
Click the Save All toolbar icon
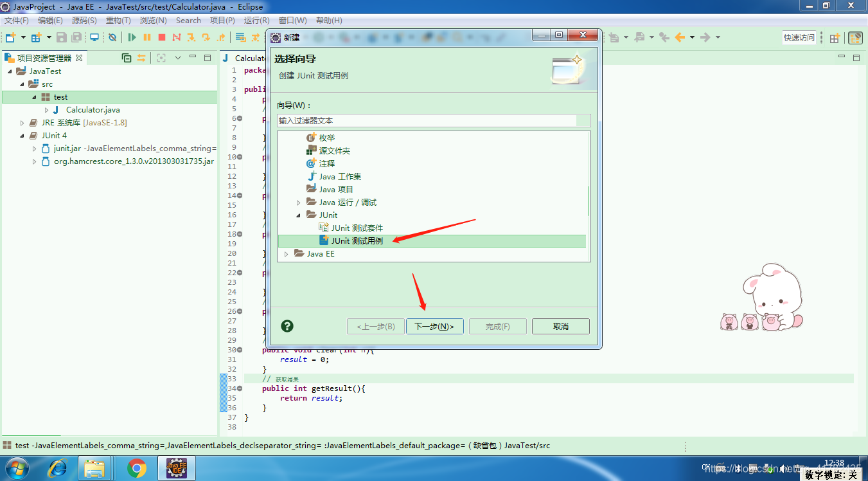coord(77,37)
